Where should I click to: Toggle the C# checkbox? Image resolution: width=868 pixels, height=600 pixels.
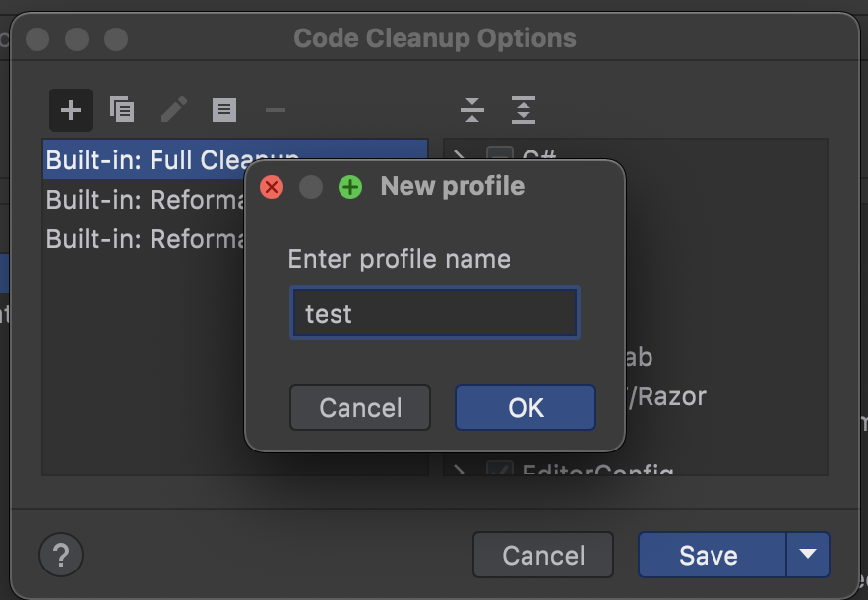pyautogui.click(x=500, y=155)
